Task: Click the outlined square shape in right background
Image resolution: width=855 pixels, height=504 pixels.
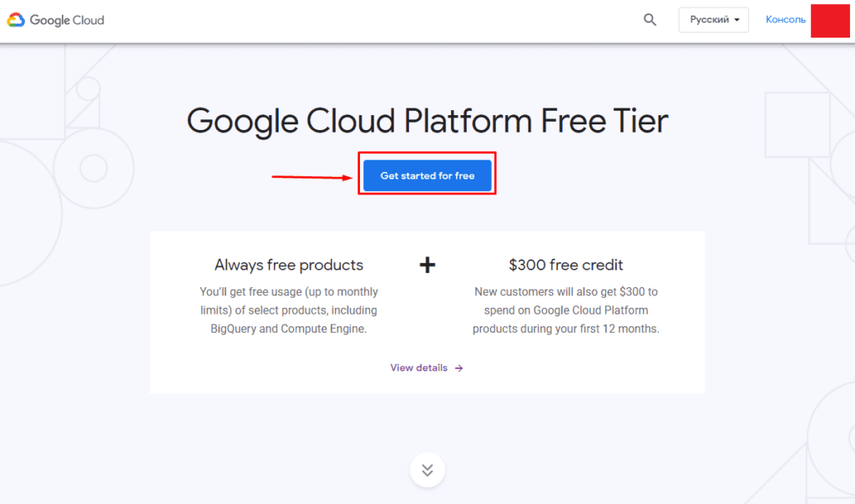Action: pos(797,125)
